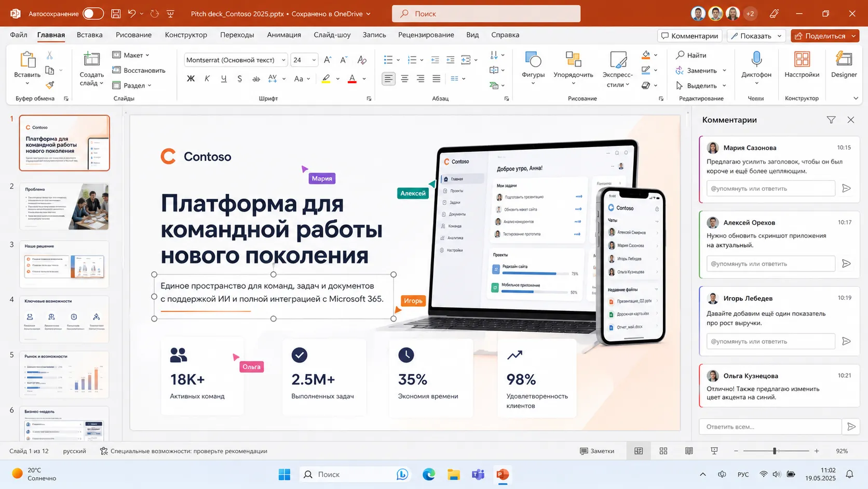Click the Восстановить reset button
Screen dimensions: 868x489
(x=139, y=70)
